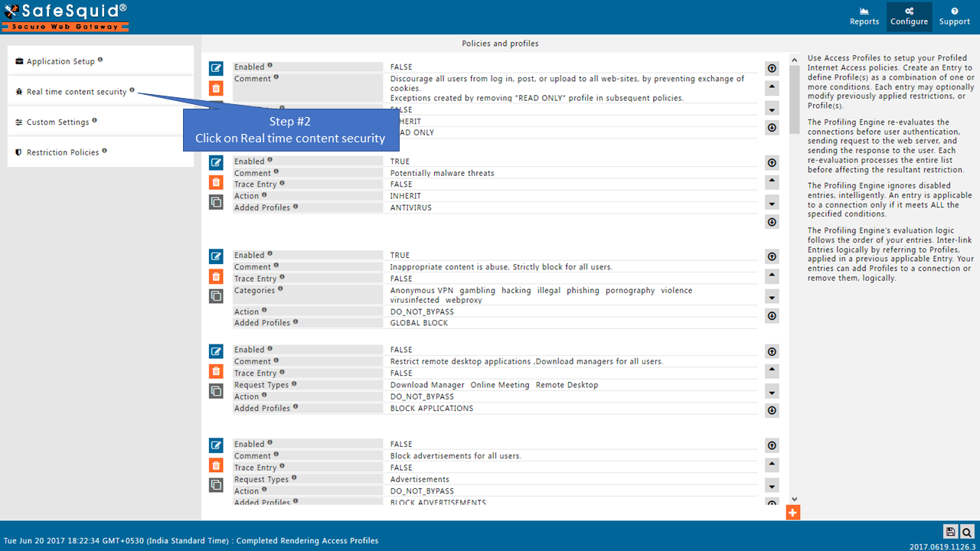Move the BLOCK APPLICATIONS entry down one
The height and width of the screenshot is (551, 980).
coord(772,391)
